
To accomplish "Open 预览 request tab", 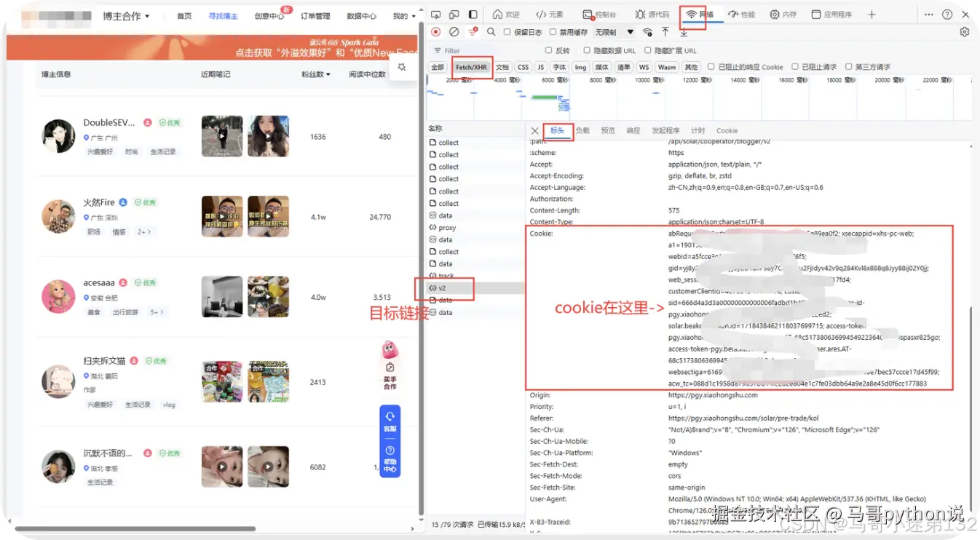I will 608,131.
